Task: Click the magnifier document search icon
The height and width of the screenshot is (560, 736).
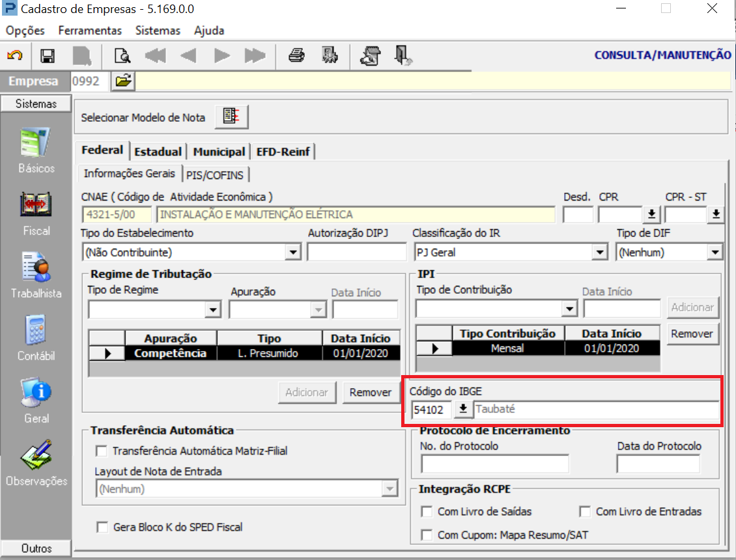Action: click(x=122, y=56)
